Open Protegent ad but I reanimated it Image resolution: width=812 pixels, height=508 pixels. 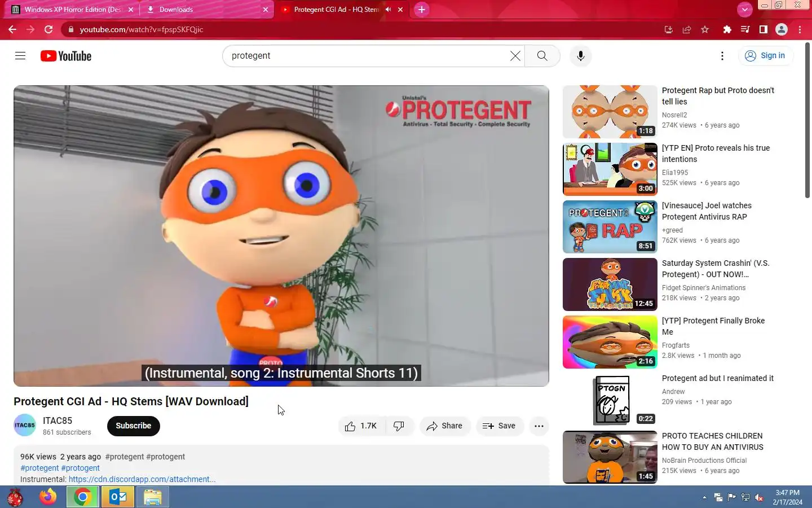tap(718, 378)
